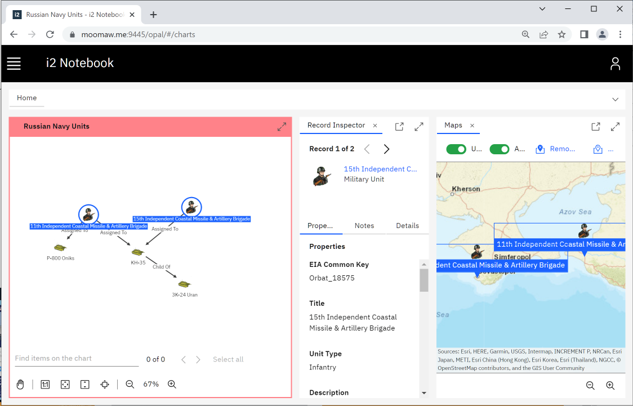
Task: Click the Properties panel scrollbar thumb
Action: point(424,280)
